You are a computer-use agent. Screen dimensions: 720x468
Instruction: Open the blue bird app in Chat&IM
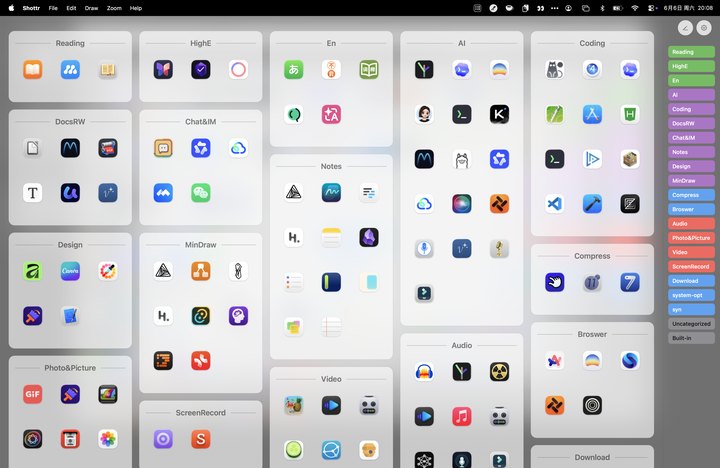[163, 193]
